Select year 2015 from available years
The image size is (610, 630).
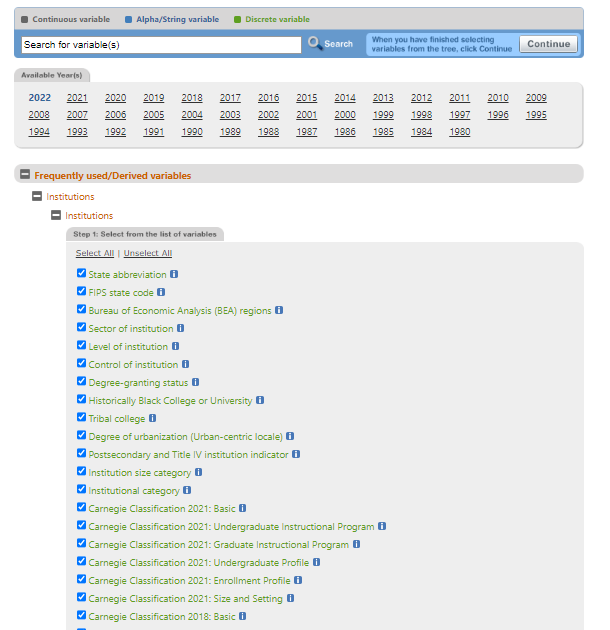point(306,98)
